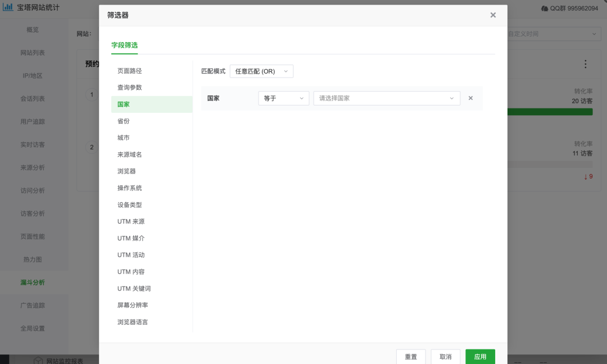The width and height of the screenshot is (607, 364).
Task: Go to 漏斗分析 in the sidebar
Action: [x=33, y=283]
